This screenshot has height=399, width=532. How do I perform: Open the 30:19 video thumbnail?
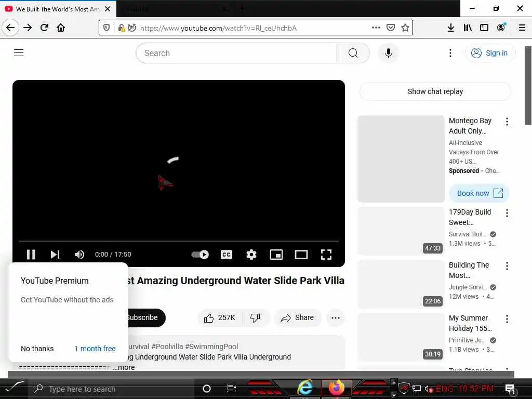coord(401,337)
